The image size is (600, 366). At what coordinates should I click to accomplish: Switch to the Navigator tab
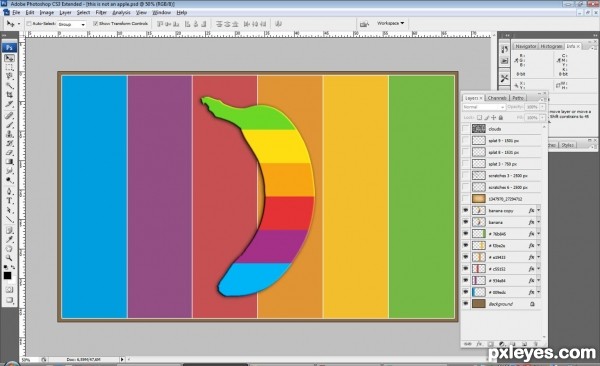pos(525,46)
